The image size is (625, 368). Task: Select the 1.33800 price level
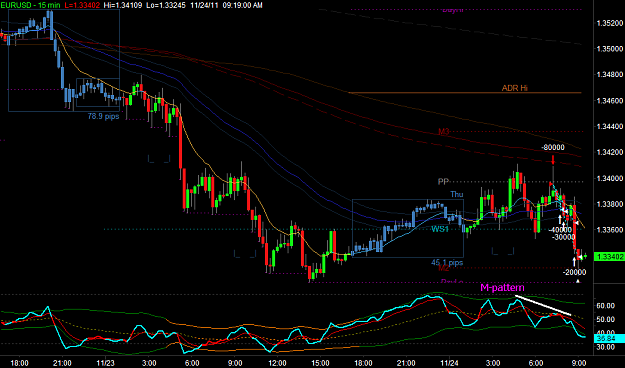click(x=610, y=204)
